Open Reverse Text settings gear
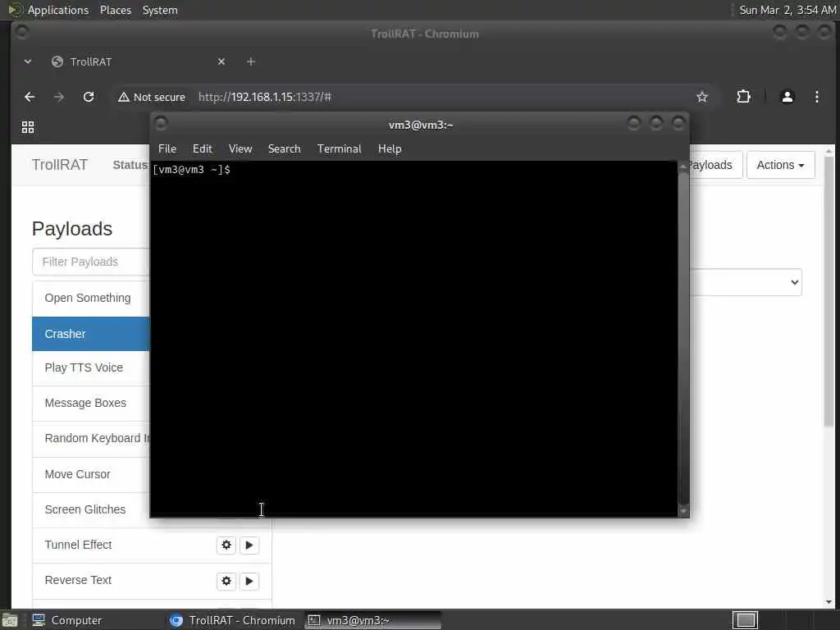This screenshot has height=630, width=840. pyautogui.click(x=226, y=581)
